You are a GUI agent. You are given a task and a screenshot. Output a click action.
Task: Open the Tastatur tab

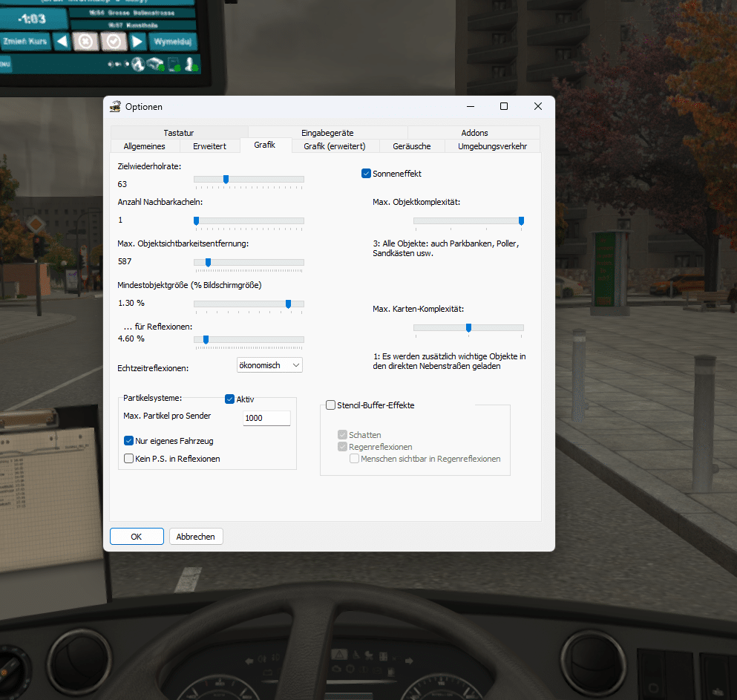tap(178, 133)
